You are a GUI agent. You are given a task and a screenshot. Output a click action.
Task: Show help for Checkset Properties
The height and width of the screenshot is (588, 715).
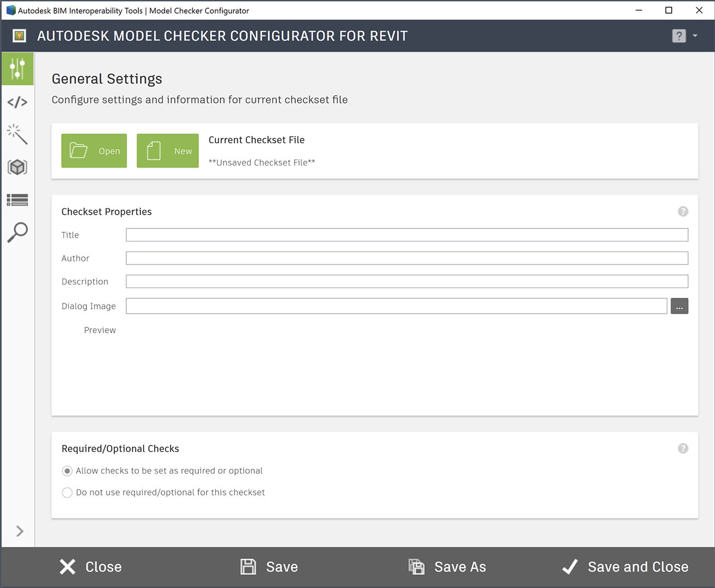[683, 211]
